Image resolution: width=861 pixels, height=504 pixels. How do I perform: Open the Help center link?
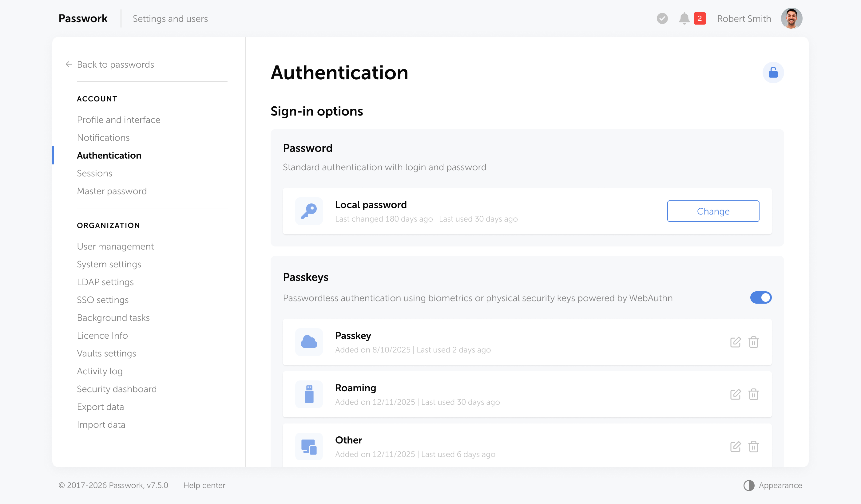pos(204,485)
